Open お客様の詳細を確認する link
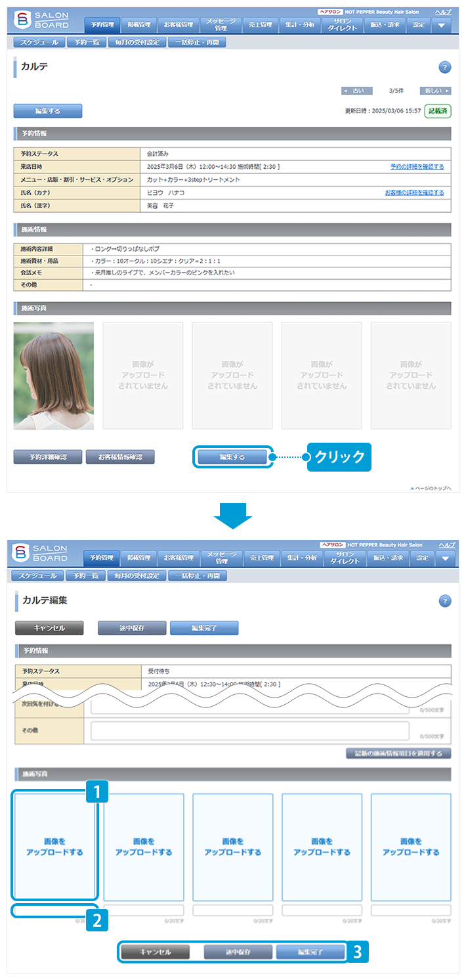The height and width of the screenshot is (980, 466). (x=414, y=192)
